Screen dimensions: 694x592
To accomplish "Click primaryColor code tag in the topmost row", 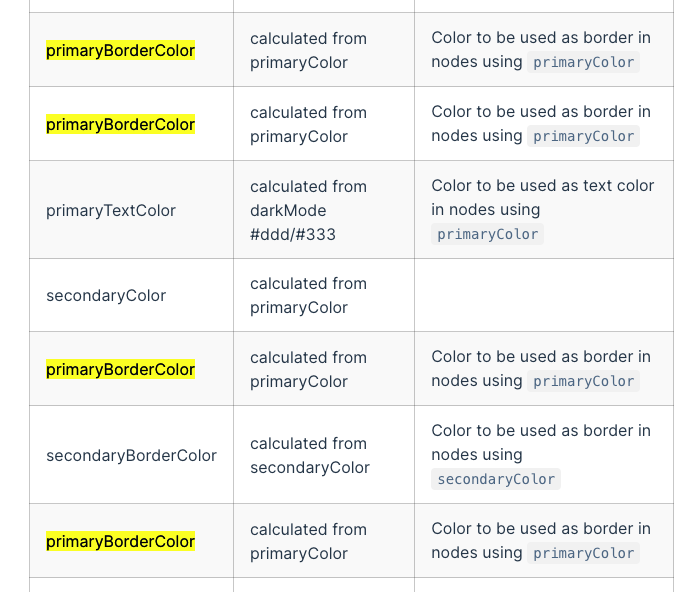I will (583, 62).
